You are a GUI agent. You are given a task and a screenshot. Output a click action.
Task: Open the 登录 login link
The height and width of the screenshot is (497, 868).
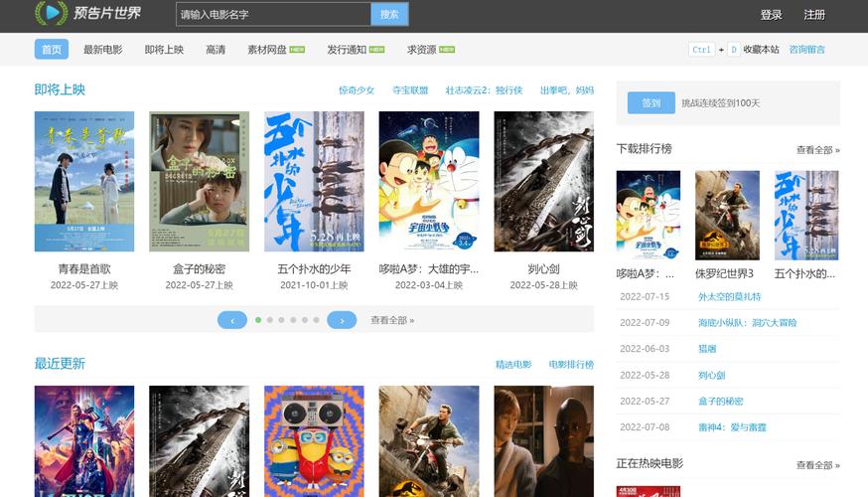[771, 15]
